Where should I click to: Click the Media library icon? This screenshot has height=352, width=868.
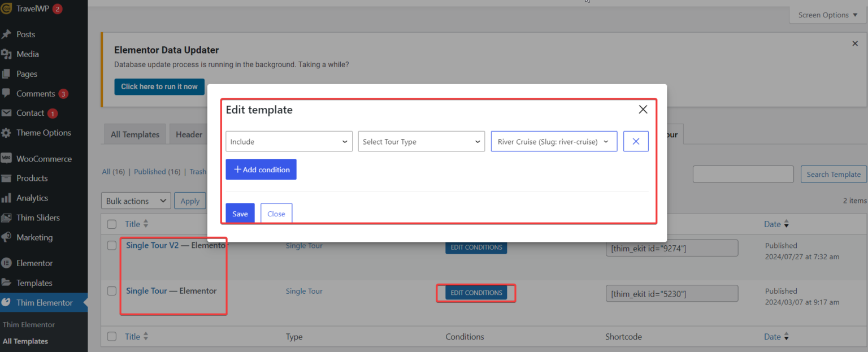pos(6,54)
